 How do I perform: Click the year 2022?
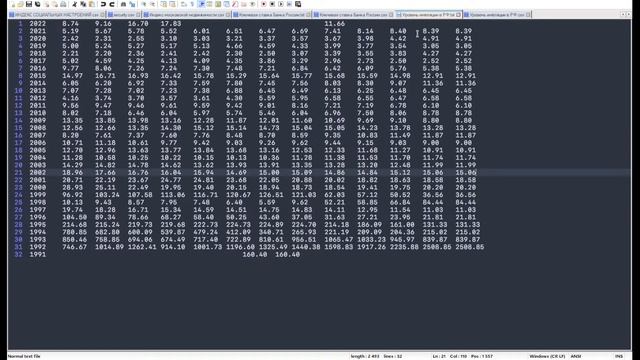(38, 24)
